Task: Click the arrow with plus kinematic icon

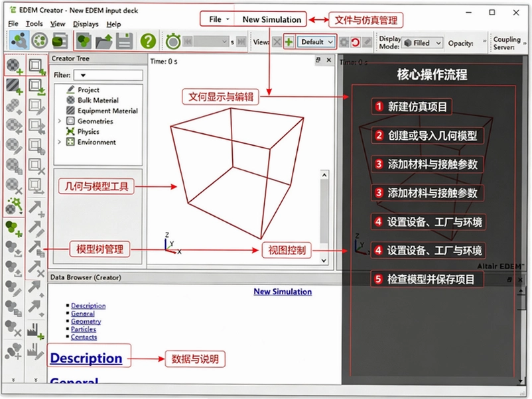Action: click(36, 208)
